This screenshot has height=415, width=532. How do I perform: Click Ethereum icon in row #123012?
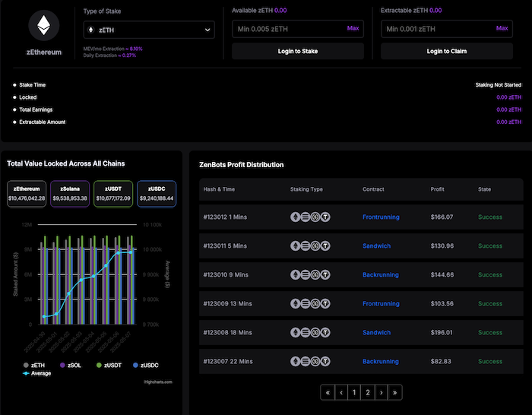[x=295, y=217]
